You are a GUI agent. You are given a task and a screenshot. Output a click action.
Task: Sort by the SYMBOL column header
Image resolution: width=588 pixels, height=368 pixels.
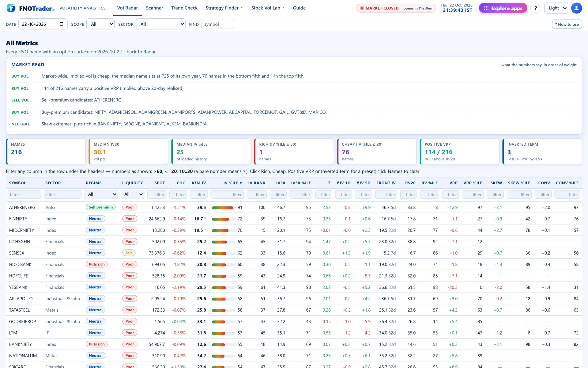pos(17,183)
